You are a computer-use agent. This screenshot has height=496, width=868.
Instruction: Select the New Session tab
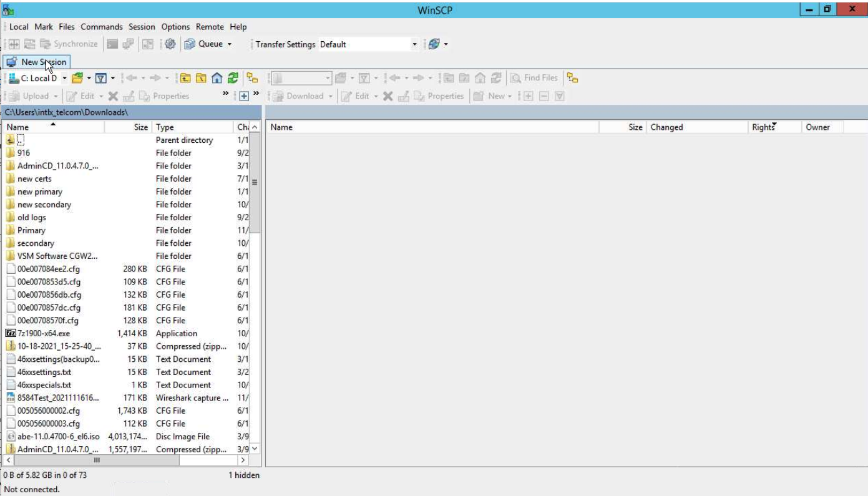(36, 62)
